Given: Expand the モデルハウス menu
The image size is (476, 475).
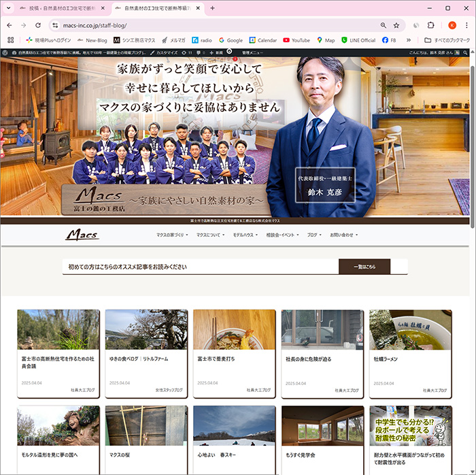Looking at the screenshot, I should (x=245, y=235).
